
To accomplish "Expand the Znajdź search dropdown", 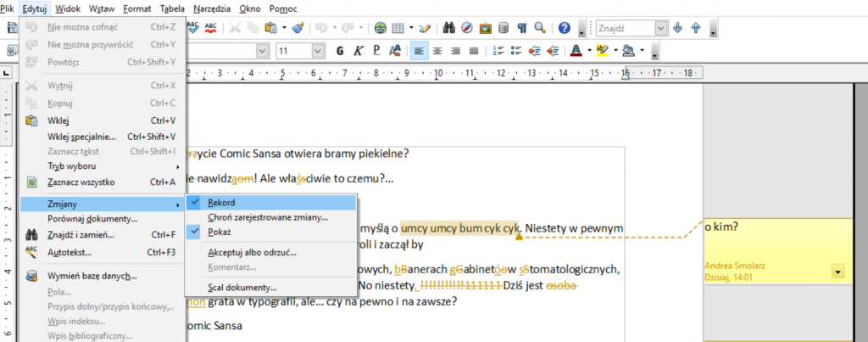I will coord(661,28).
